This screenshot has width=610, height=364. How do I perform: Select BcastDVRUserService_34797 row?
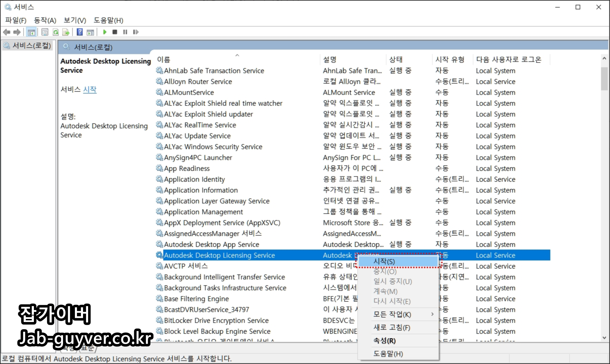(353, 309)
